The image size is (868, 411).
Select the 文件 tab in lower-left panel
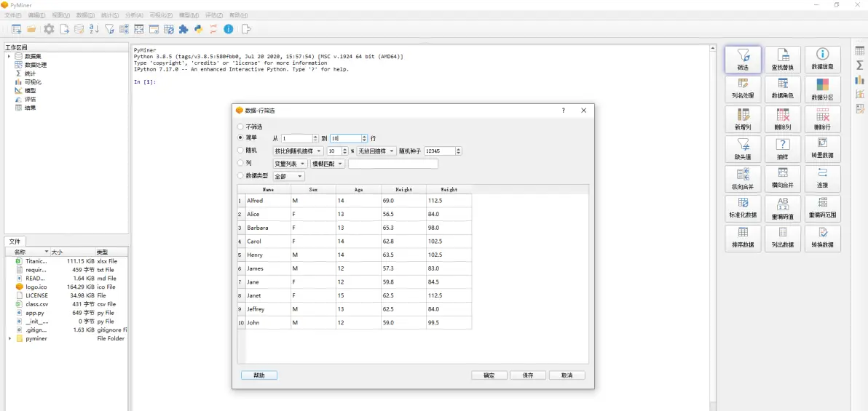pos(15,242)
